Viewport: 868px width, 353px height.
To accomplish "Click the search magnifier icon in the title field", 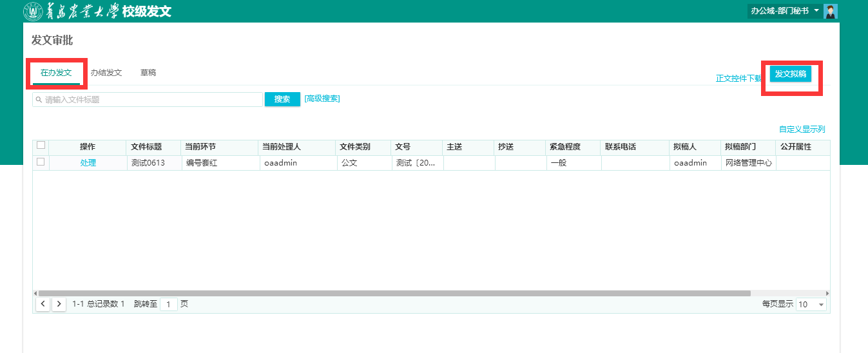I will pos(39,100).
